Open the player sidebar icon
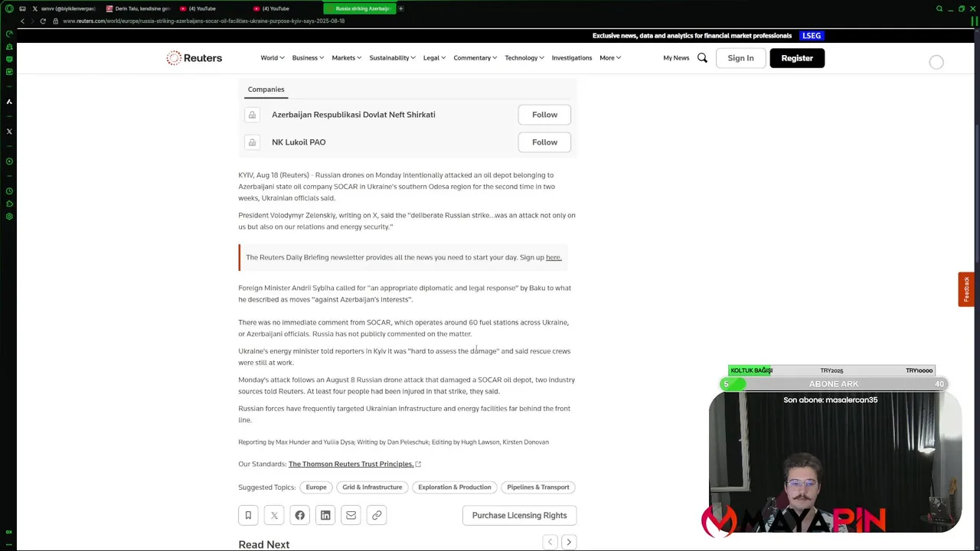The height and width of the screenshot is (551, 980). [x=9, y=161]
